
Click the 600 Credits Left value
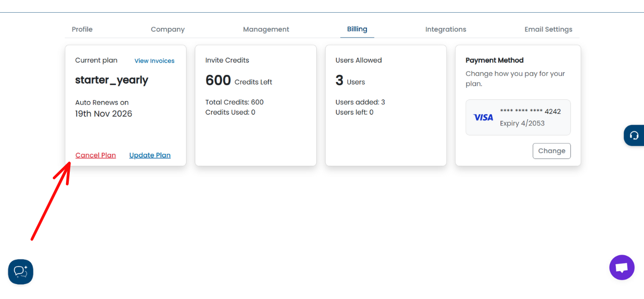[x=239, y=81]
